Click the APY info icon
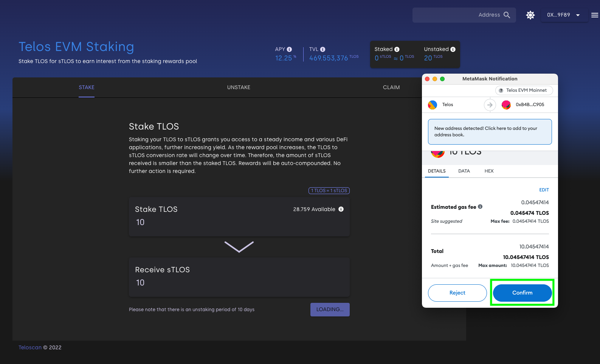This screenshot has width=600, height=364. (x=290, y=49)
